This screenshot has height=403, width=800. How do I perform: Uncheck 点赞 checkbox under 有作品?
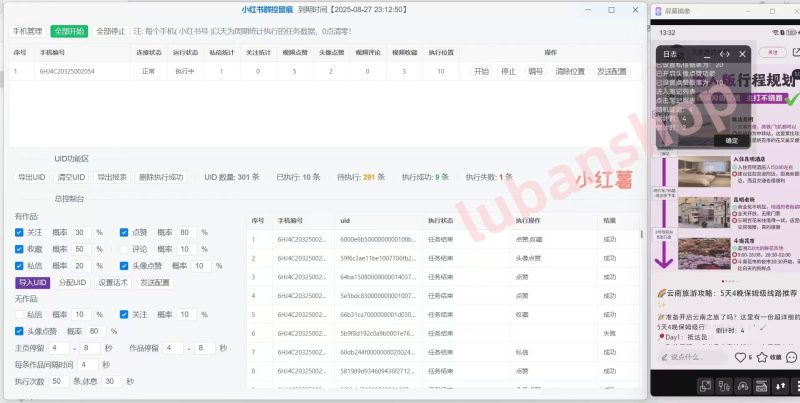click(124, 232)
